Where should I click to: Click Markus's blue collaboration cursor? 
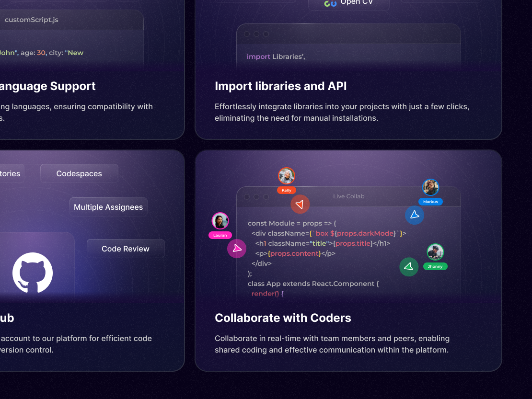415,215
